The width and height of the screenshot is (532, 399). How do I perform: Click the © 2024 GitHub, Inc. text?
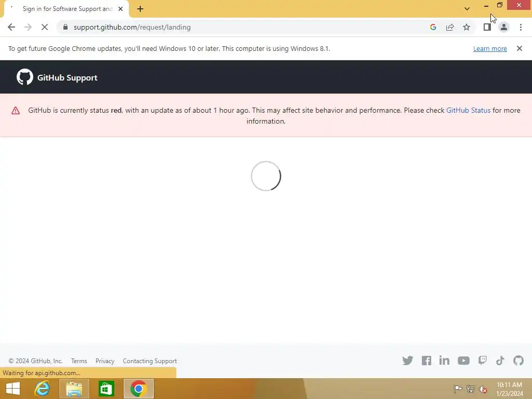coord(36,361)
